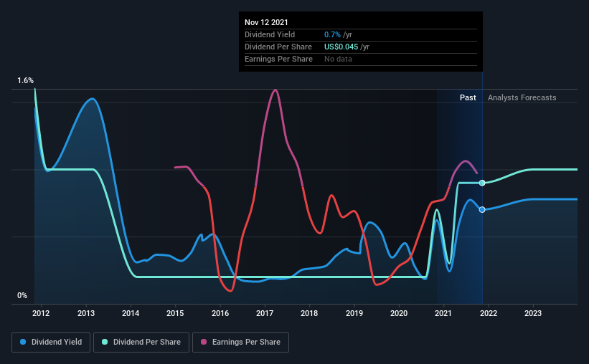The height and width of the screenshot is (364, 589).
Task: Click the 2016 x-axis label
Action: coord(220,313)
